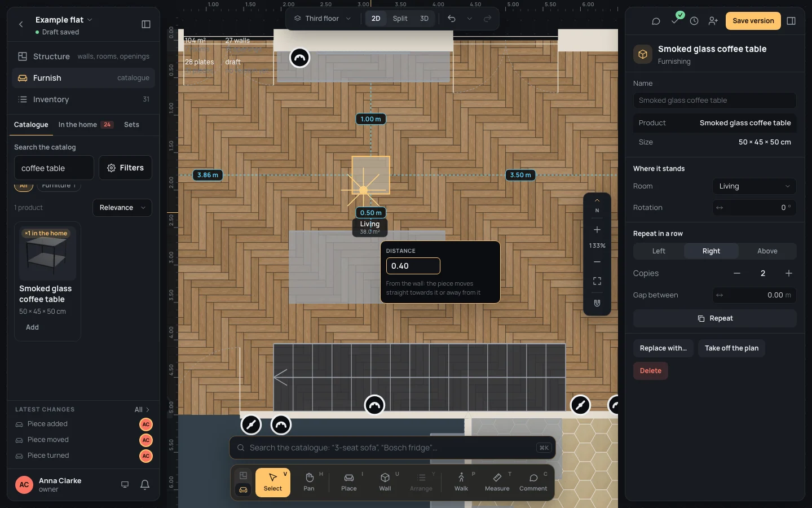Set repeat direction to Left
This screenshot has height=508, width=812.
click(x=659, y=251)
